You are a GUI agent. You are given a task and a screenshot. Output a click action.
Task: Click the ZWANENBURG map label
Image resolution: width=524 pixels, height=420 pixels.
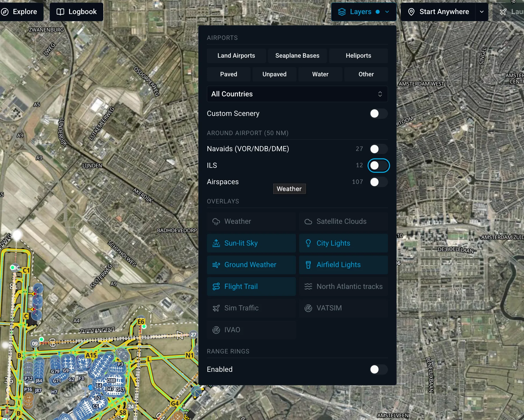coord(46,30)
